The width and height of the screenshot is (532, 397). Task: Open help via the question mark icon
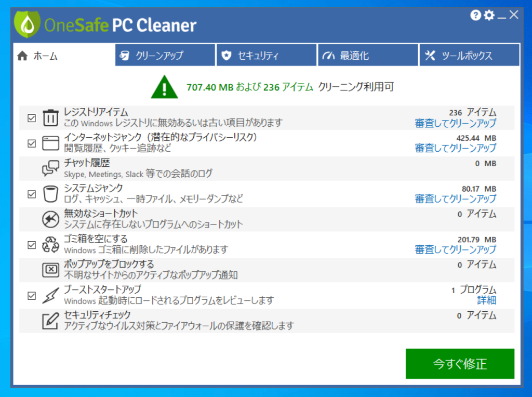tap(476, 15)
